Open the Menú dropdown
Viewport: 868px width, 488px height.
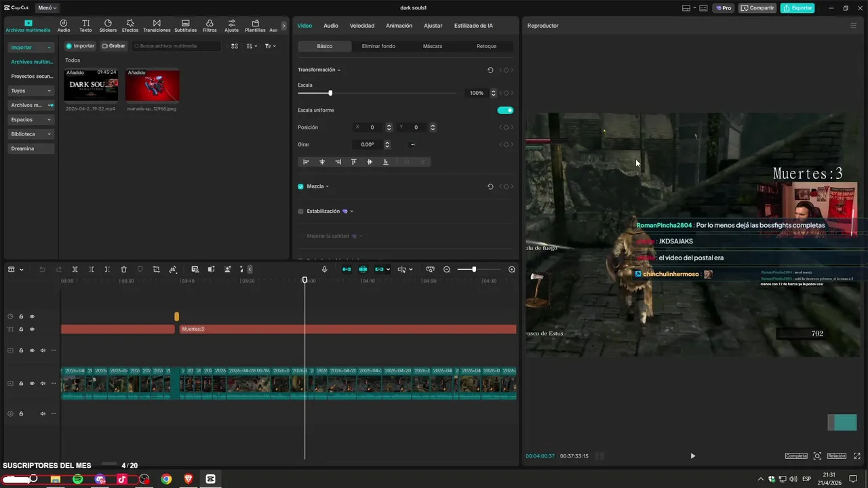tap(47, 8)
